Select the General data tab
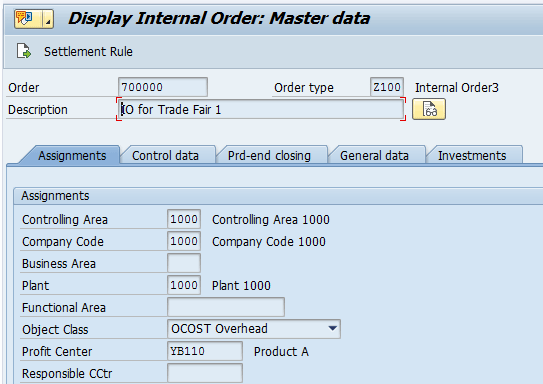This screenshot has height=384, width=543. (x=374, y=155)
